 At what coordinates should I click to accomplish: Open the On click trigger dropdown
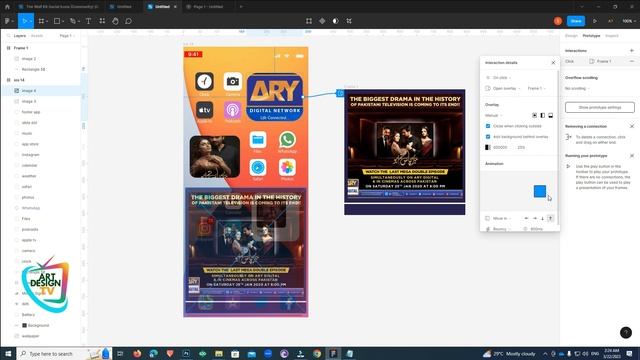[x=499, y=78]
